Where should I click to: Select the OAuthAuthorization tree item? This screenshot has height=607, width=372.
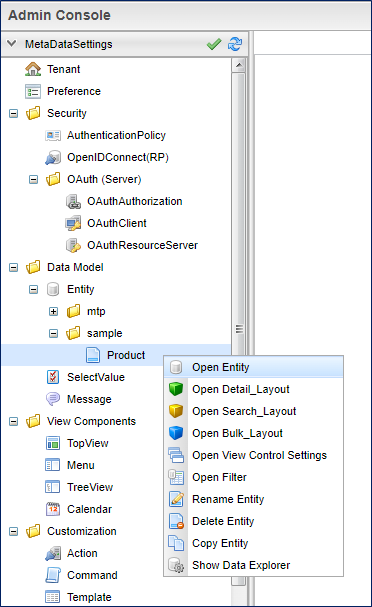point(134,201)
